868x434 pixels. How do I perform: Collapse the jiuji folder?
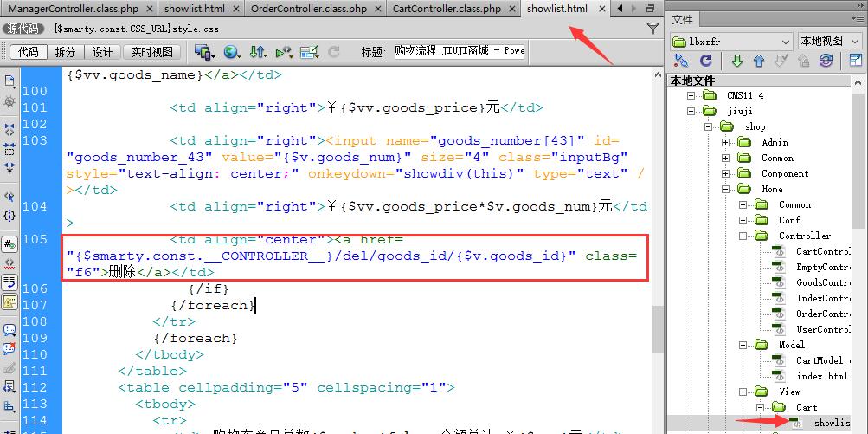(691, 112)
